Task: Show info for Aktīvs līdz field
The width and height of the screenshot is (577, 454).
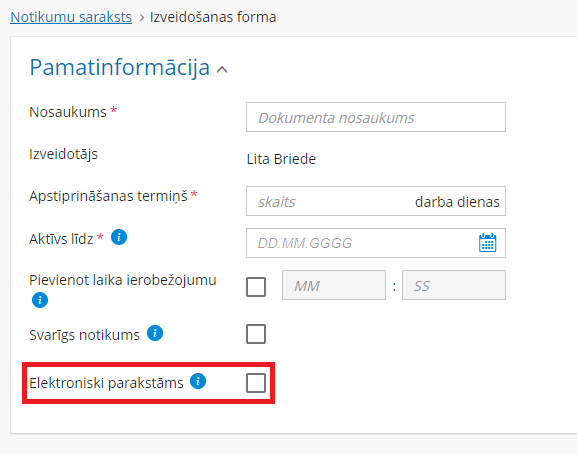Action: pos(119,237)
